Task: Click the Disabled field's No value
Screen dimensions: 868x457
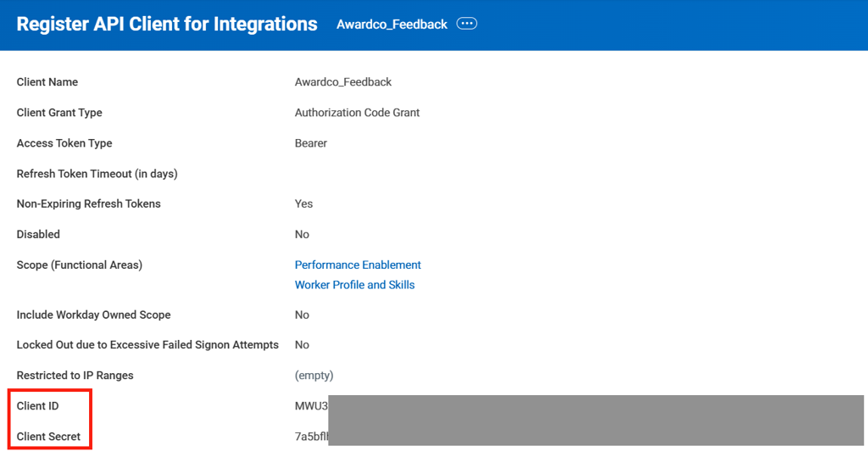Action: [302, 234]
